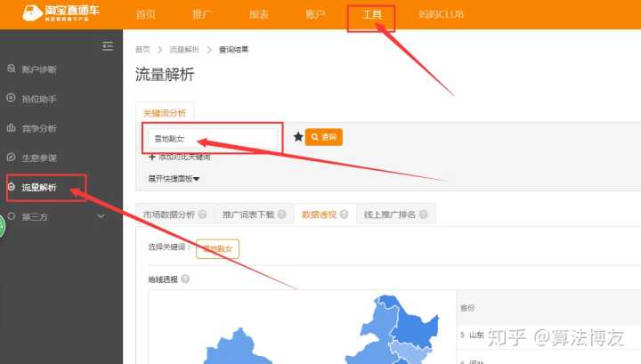Click the help icon next to 线上推广排名
641x364 pixels.
click(423, 214)
